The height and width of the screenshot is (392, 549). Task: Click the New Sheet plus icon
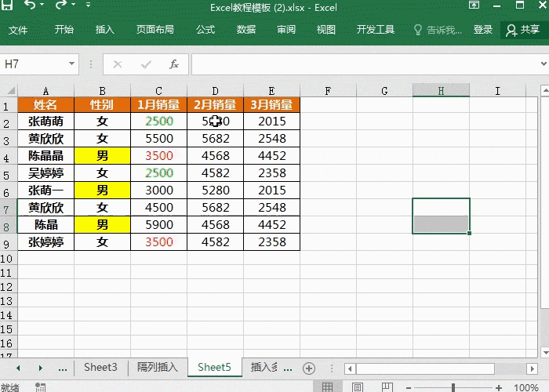309,368
